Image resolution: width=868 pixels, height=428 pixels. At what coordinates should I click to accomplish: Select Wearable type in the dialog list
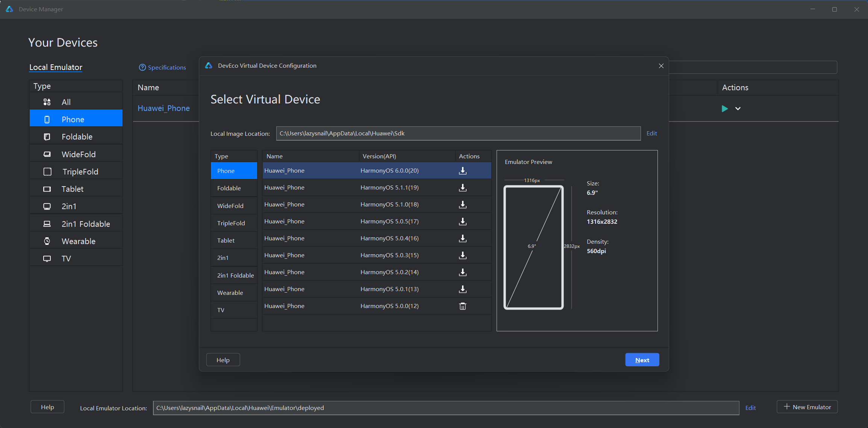click(230, 293)
